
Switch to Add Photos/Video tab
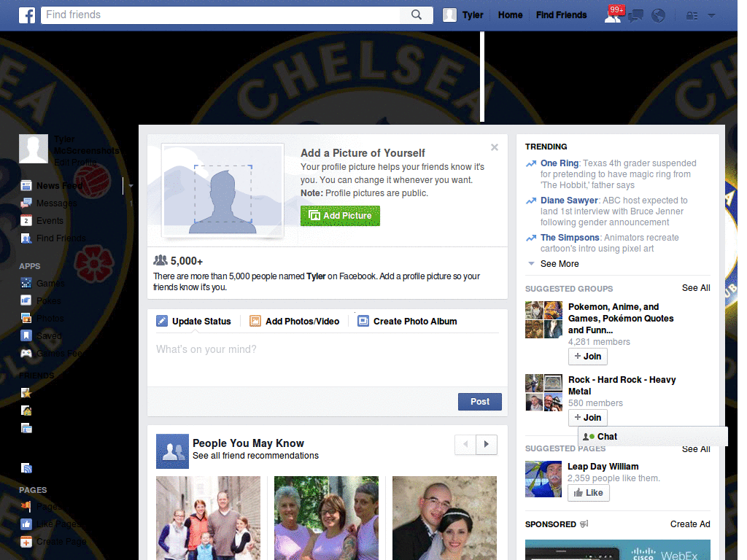coord(295,322)
